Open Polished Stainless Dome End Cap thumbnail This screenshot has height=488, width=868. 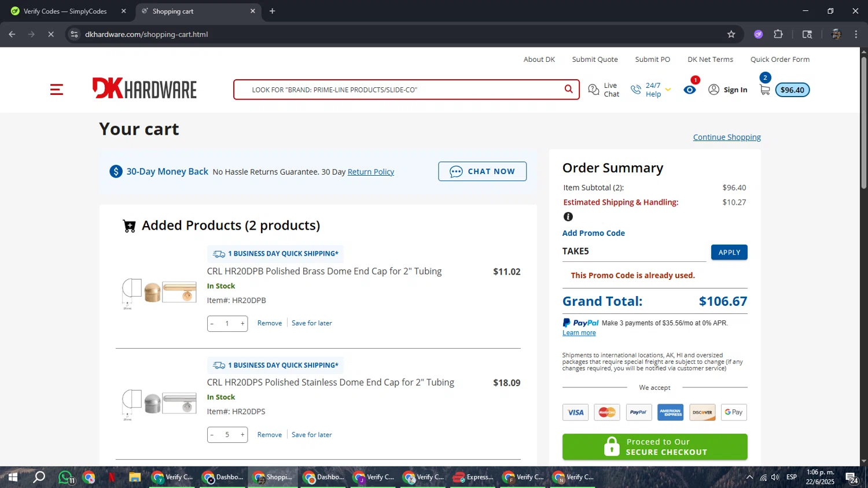coord(159,404)
